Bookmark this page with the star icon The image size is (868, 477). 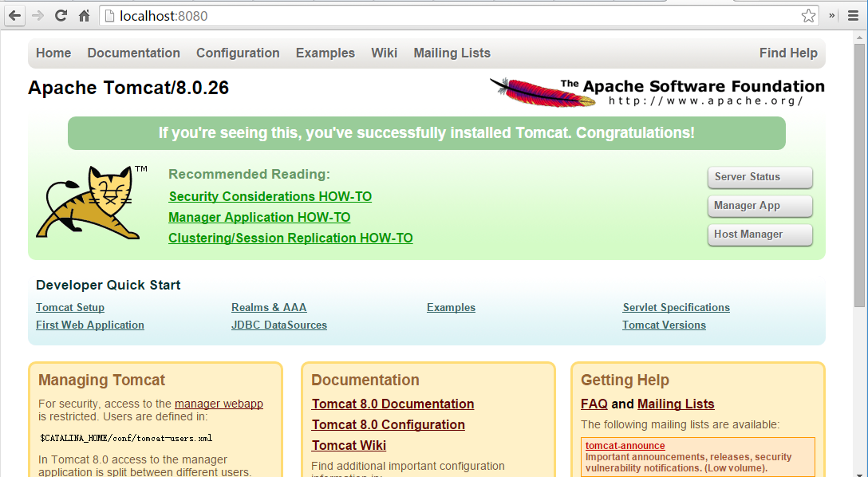click(808, 16)
